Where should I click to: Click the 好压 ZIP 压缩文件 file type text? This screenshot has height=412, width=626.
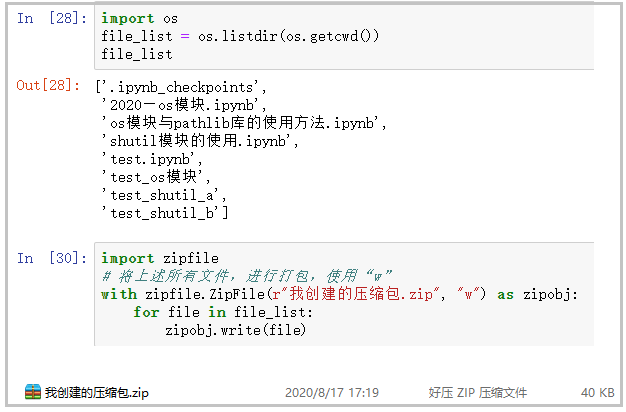[x=477, y=393]
